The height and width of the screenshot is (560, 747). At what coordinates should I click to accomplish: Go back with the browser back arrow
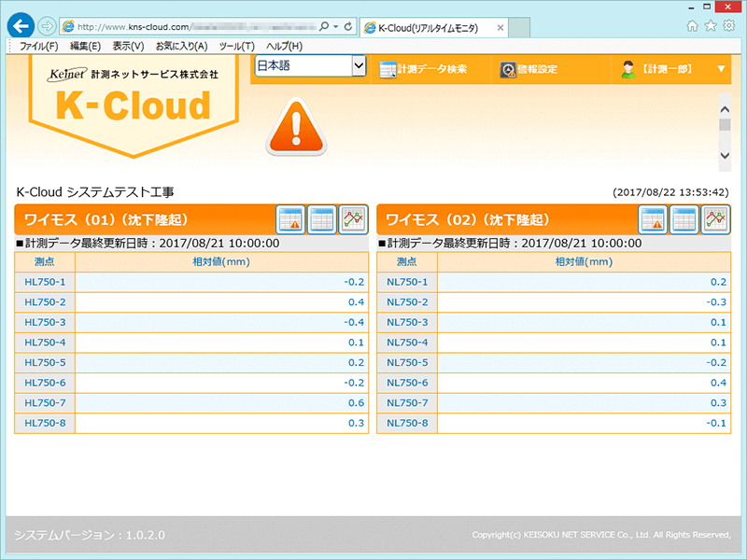point(21,26)
